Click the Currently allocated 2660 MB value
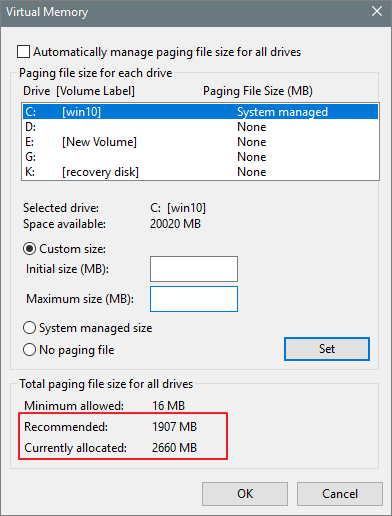 coord(174,448)
